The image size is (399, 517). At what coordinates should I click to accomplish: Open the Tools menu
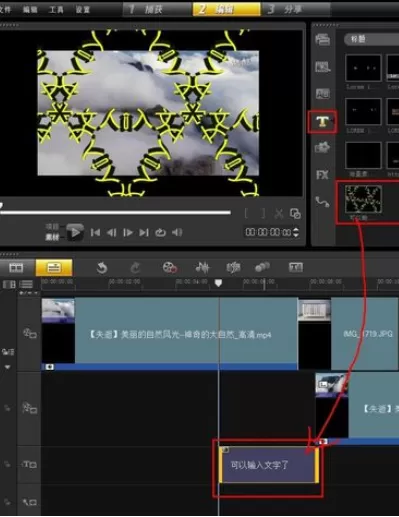click(56, 9)
